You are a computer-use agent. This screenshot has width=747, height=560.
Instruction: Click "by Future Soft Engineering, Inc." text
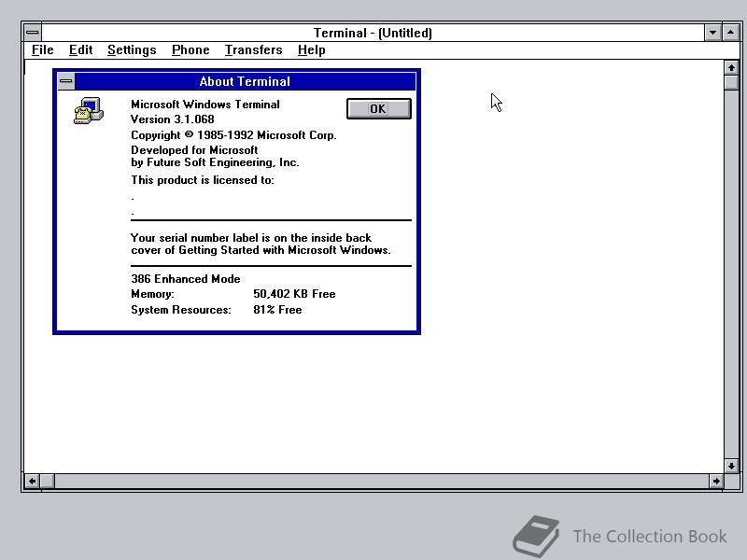click(215, 162)
